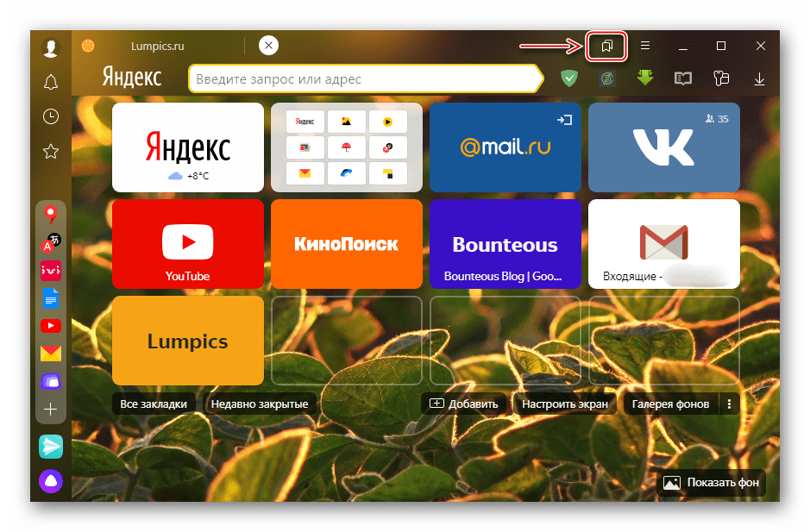Focus the address bar search field
The image size is (810, 532).
pos(365,79)
